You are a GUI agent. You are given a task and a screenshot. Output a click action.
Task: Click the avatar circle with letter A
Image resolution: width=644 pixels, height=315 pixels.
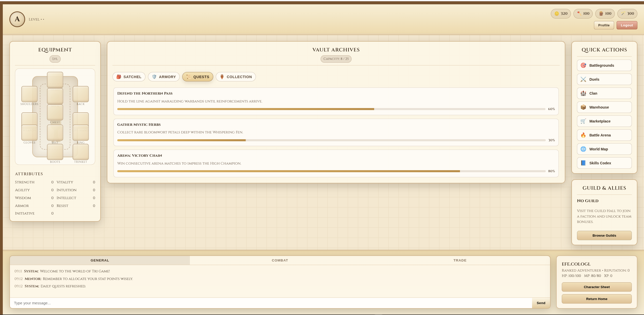17,19
